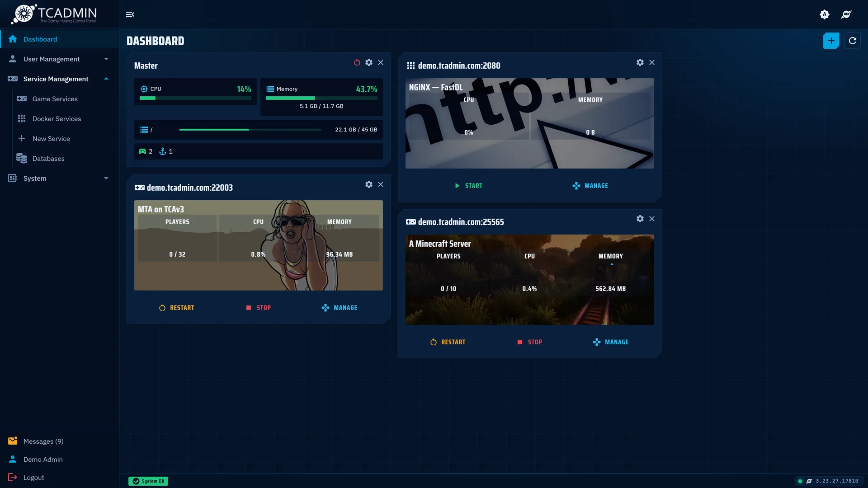
Task: Click the red restart icon on Master card
Action: coord(357,62)
